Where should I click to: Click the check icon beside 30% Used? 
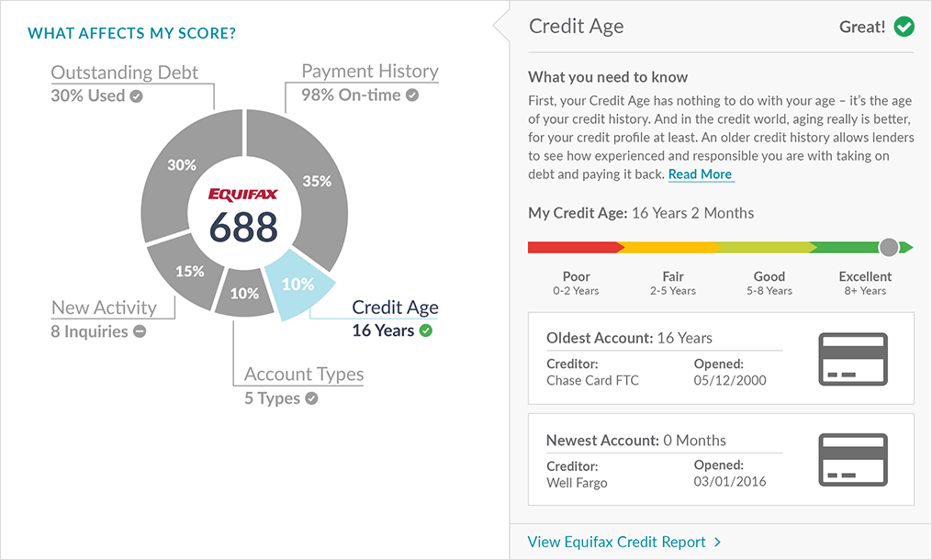pyautogui.click(x=136, y=95)
